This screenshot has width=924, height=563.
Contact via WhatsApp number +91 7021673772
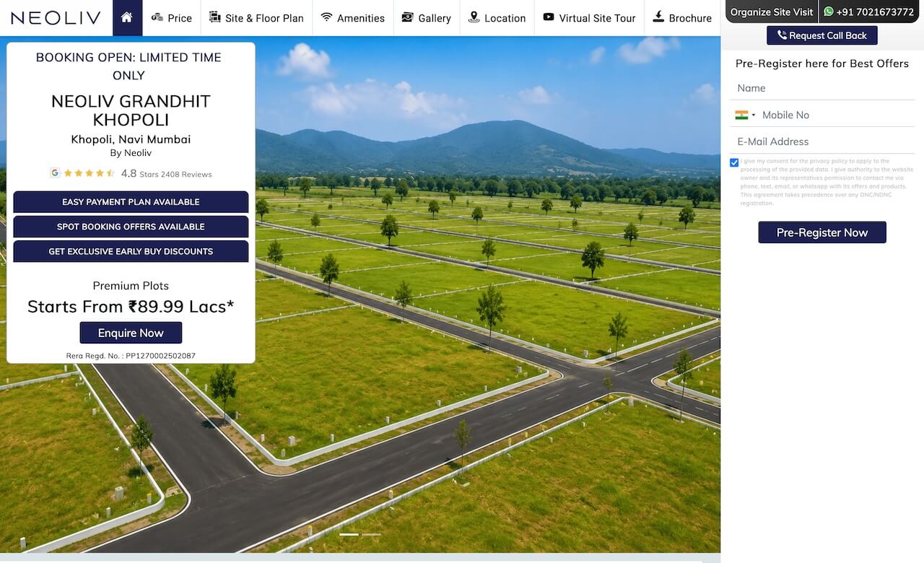click(x=869, y=12)
